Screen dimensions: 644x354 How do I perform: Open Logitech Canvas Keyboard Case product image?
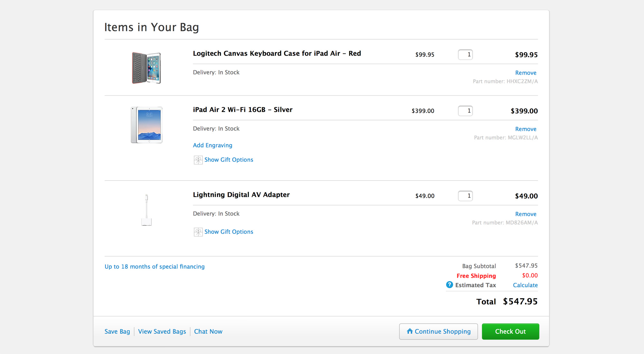(147, 68)
